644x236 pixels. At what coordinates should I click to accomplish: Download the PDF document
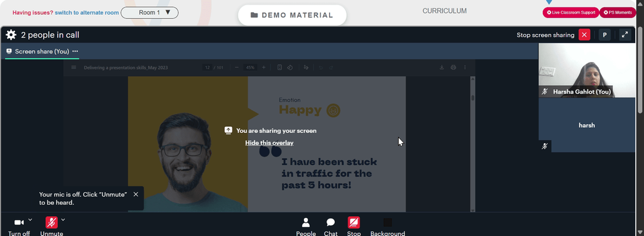[x=442, y=68]
